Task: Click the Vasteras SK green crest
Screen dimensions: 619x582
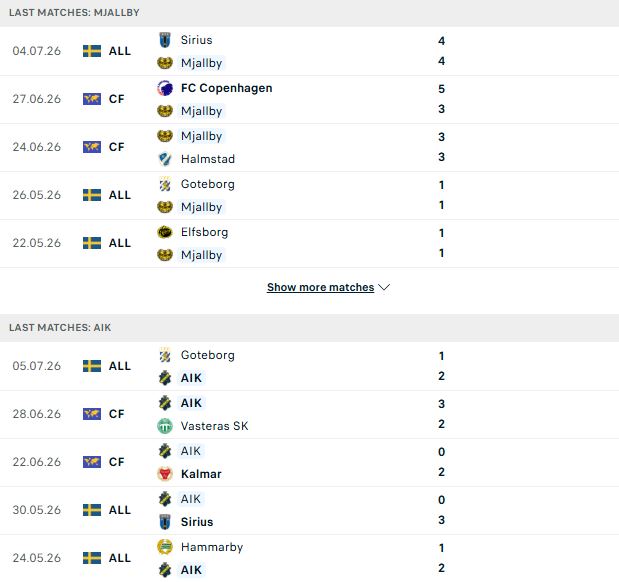Action: click(x=165, y=426)
